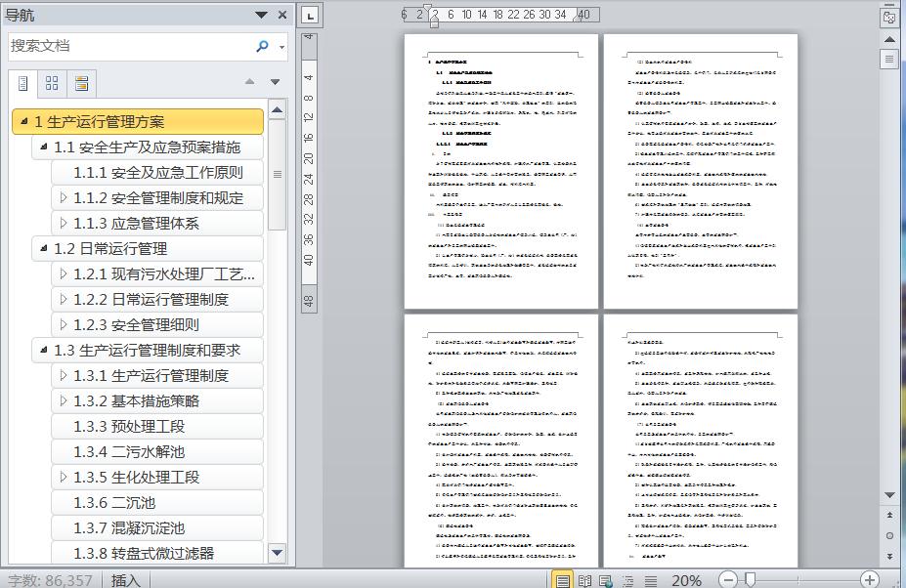The width and height of the screenshot is (906, 588).
Task: Click the vertical ruler beside the document
Action: [309, 172]
